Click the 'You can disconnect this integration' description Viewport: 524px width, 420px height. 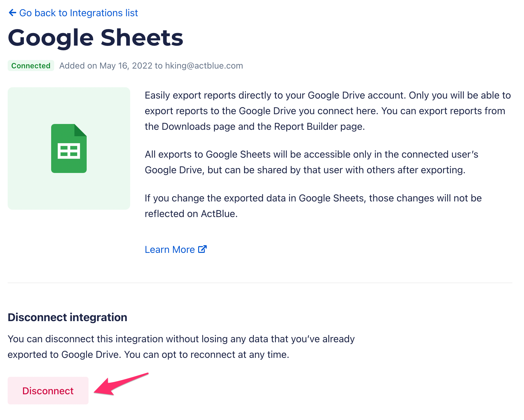click(x=181, y=347)
